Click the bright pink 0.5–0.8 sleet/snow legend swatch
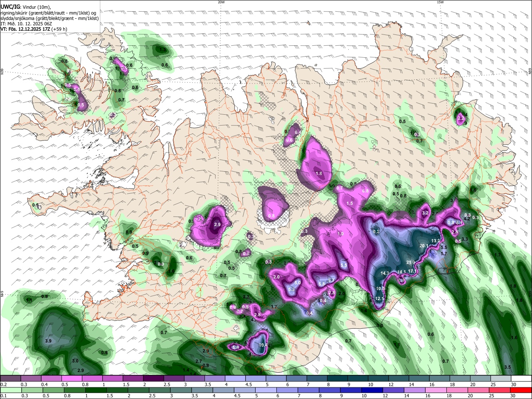Image resolution: width=532 pixels, height=399 pixels. (x=71, y=379)
